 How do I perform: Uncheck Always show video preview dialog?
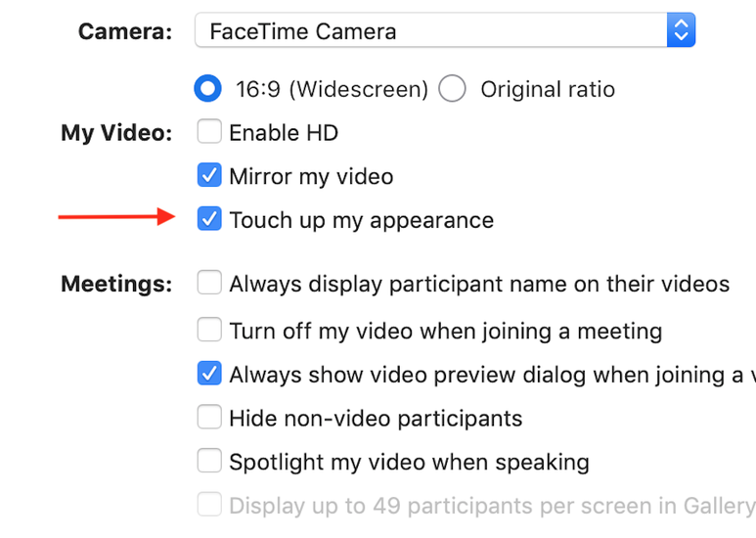pos(209,374)
